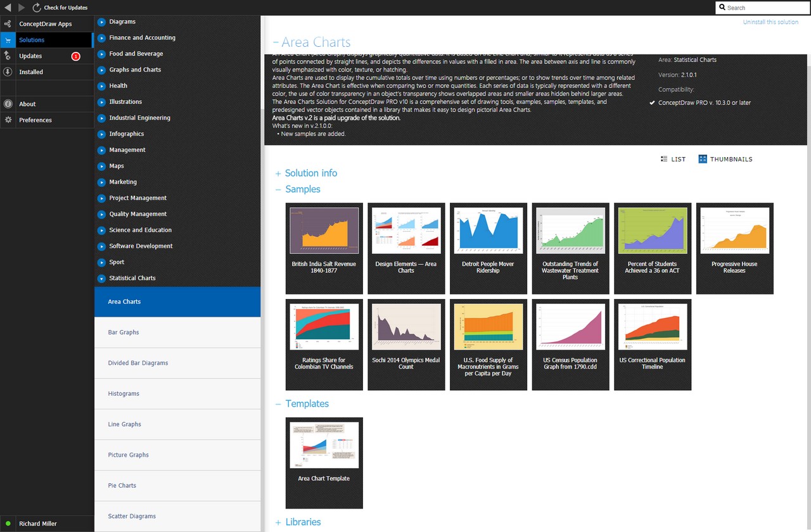The height and width of the screenshot is (532, 811).
Task: Select the Scatter Diagrams solution
Action: pyautogui.click(x=177, y=516)
